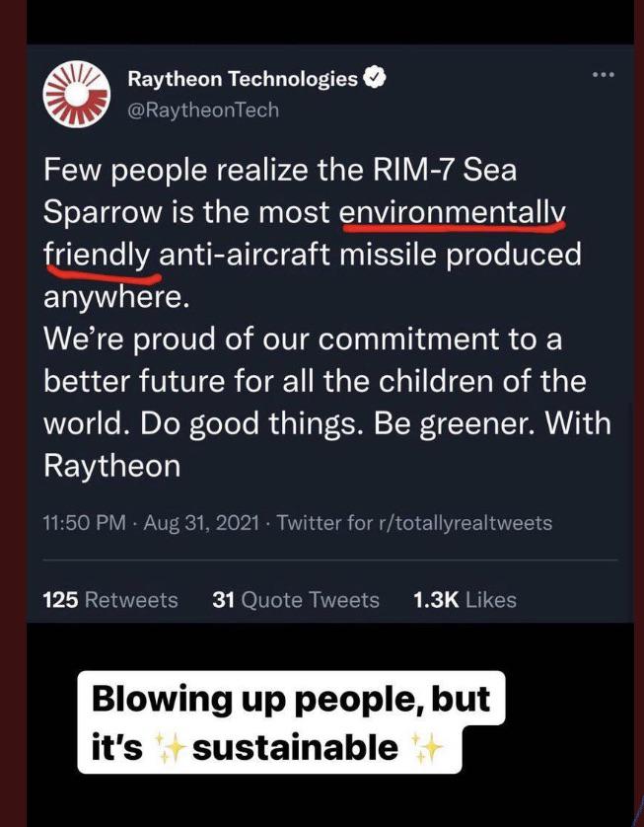View the 1.3K Likes list
Viewport: 644px width, 827px height.
click(x=464, y=599)
